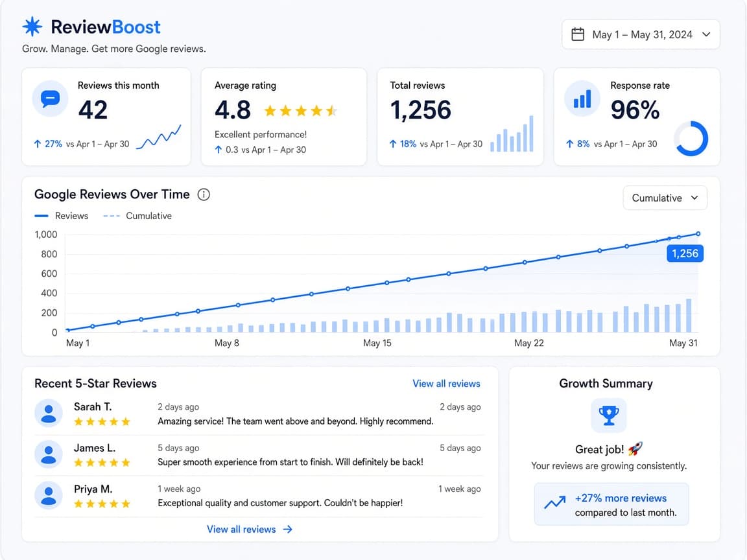The image size is (747, 560).
Task: Click the arrow icon after bottom View all reviews
Action: (288, 529)
